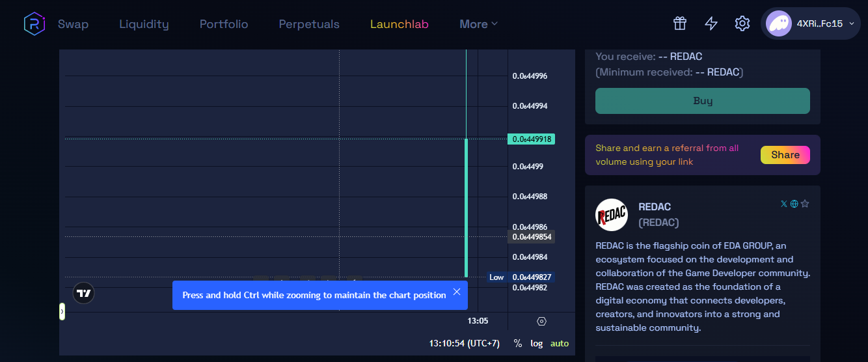Click price axis label 0.0₆44996

[x=530, y=76]
